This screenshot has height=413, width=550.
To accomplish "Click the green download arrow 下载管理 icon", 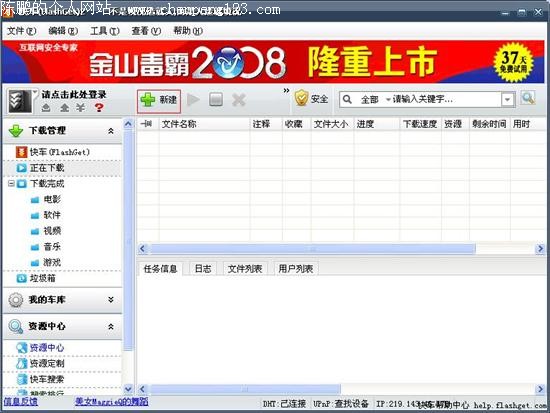I will pos(16,131).
